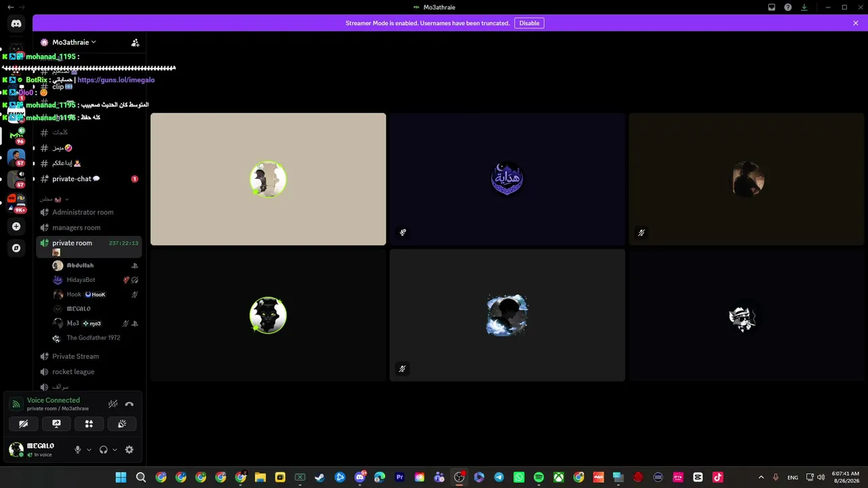This screenshot has width=868, height=488.
Task: Open the كلمات text channel
Action: [89, 132]
